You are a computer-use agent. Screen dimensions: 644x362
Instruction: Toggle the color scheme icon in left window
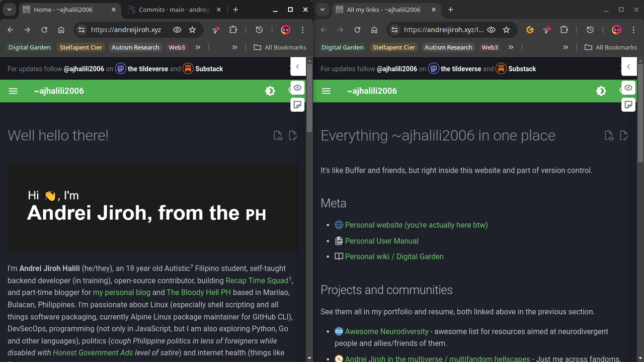(x=270, y=91)
